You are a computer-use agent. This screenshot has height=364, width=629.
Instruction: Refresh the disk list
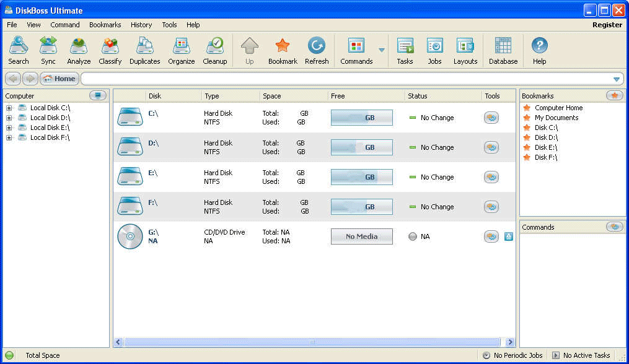point(317,51)
